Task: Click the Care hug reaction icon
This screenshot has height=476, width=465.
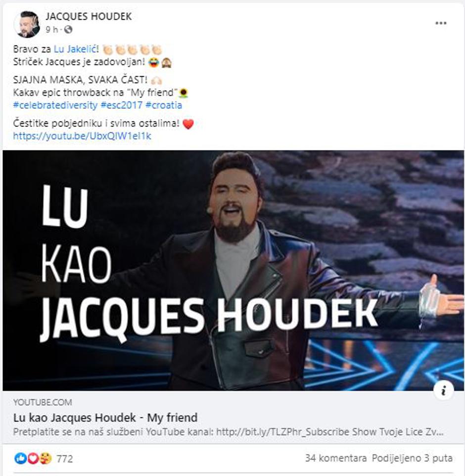Action: click(x=46, y=458)
